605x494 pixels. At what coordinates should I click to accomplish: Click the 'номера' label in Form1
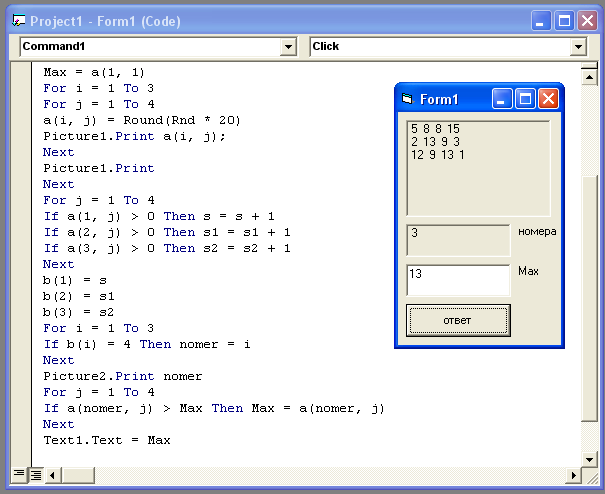[537, 232]
